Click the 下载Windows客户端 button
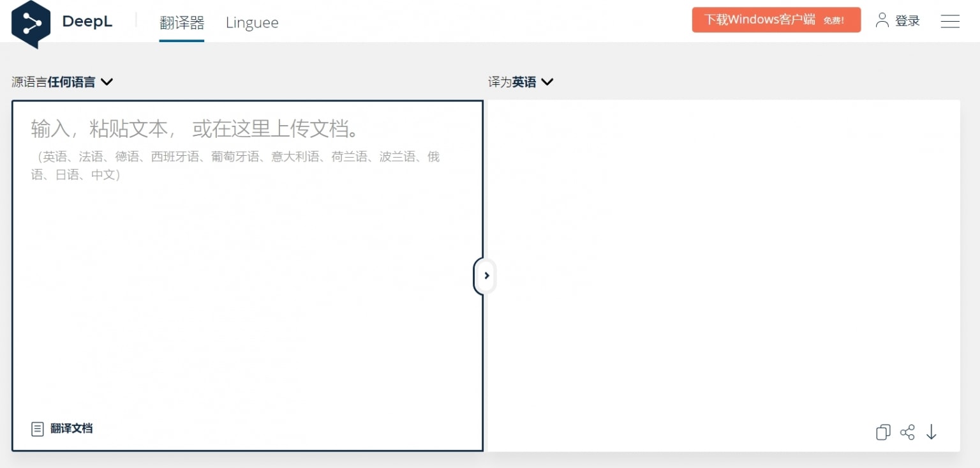980x468 pixels. (776, 20)
